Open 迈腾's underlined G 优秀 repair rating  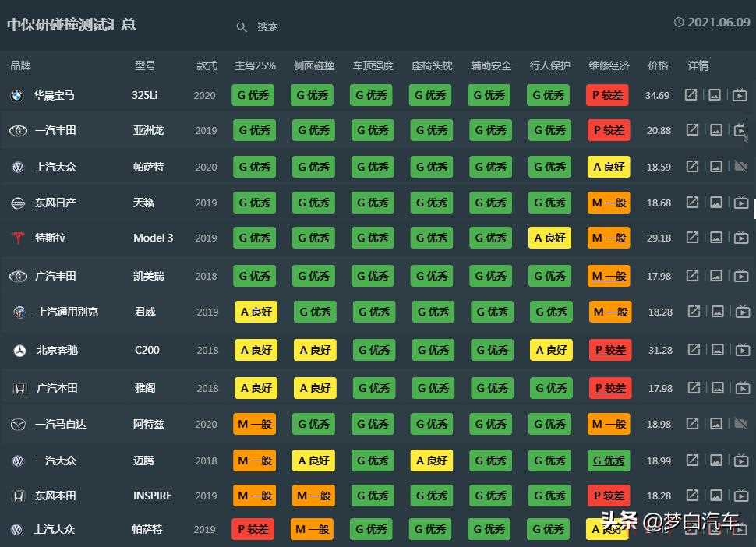pyautogui.click(x=609, y=461)
